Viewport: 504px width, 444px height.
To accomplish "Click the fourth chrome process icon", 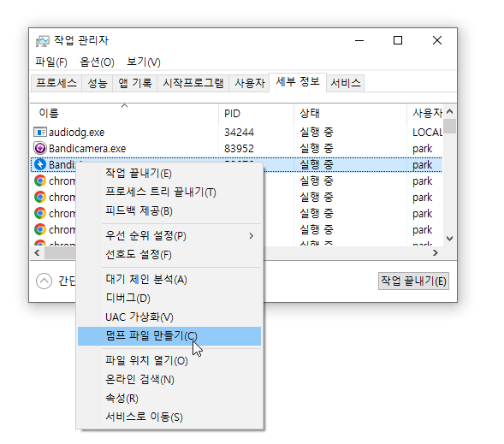I will [x=40, y=229].
